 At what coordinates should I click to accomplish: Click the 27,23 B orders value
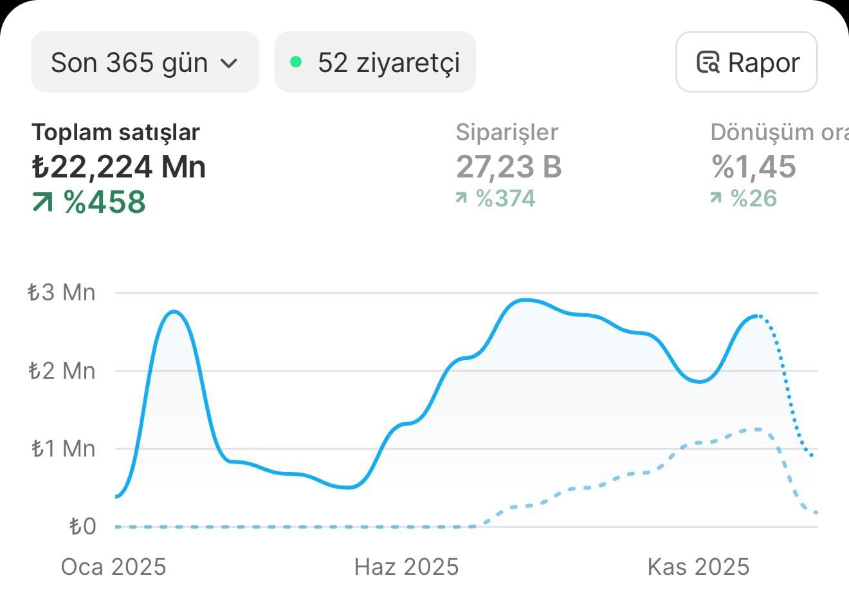(509, 167)
